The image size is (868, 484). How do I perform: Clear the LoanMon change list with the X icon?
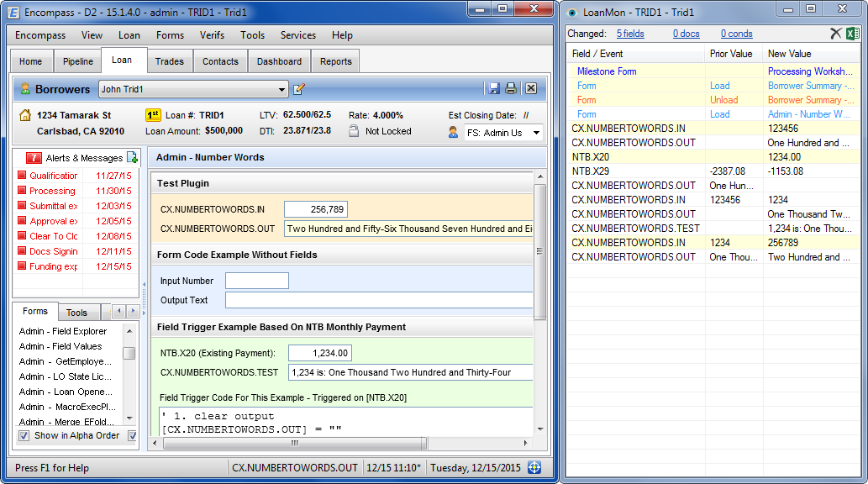pos(836,34)
